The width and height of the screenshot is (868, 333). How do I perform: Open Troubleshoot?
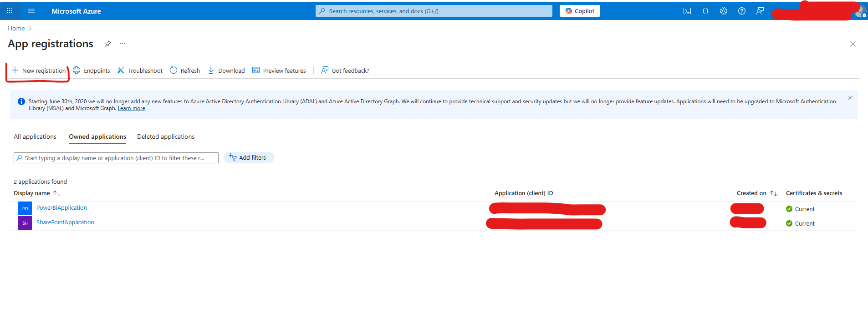click(x=140, y=71)
